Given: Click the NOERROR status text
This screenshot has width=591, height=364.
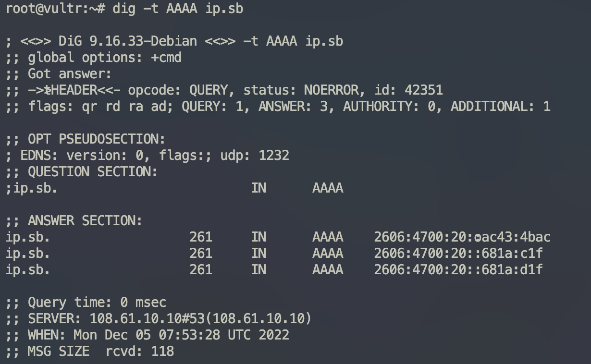Looking at the screenshot, I should [331, 90].
